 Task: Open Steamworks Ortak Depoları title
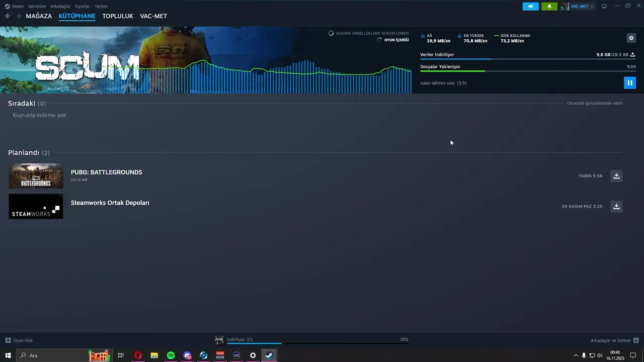click(x=110, y=203)
